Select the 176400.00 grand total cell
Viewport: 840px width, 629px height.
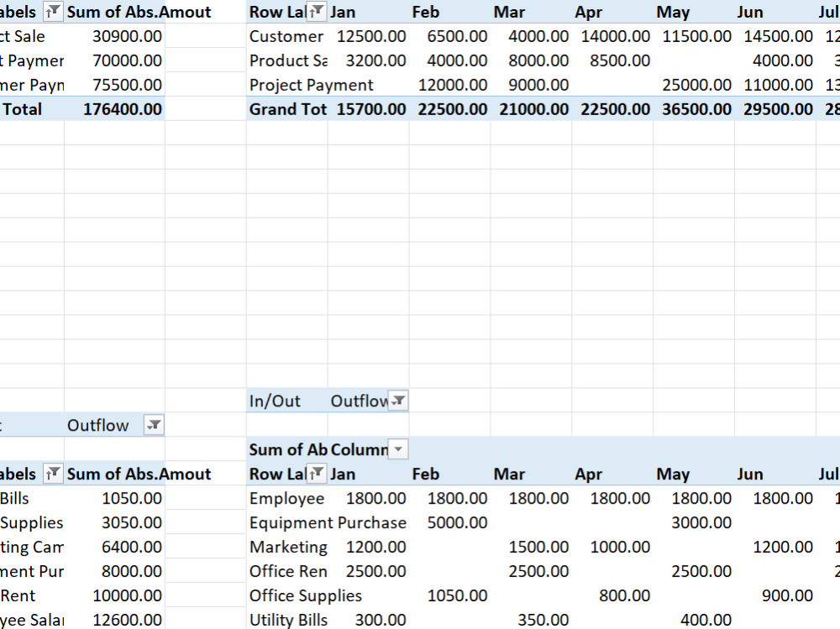(114, 109)
